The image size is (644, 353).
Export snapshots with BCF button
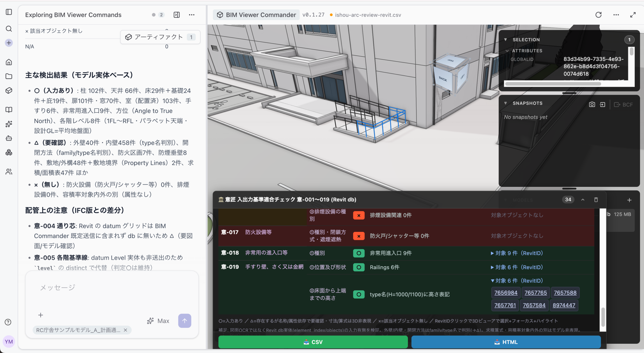(623, 105)
